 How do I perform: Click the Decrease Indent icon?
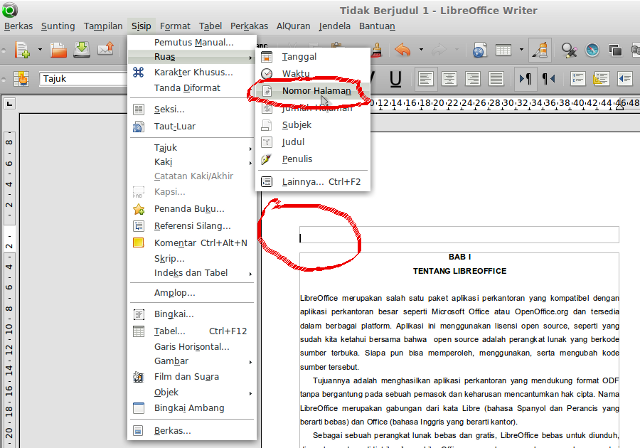coord(624,78)
